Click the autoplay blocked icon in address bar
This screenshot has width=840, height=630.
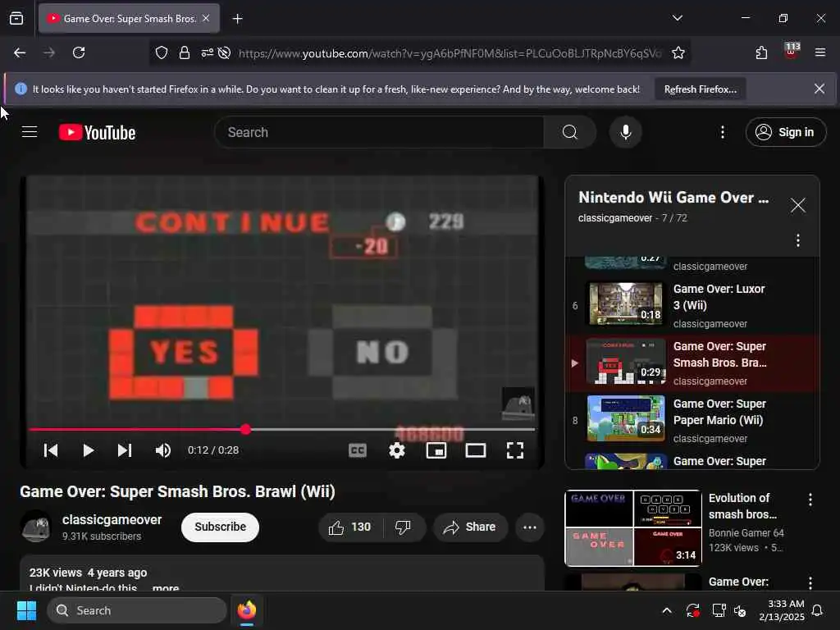(x=225, y=52)
